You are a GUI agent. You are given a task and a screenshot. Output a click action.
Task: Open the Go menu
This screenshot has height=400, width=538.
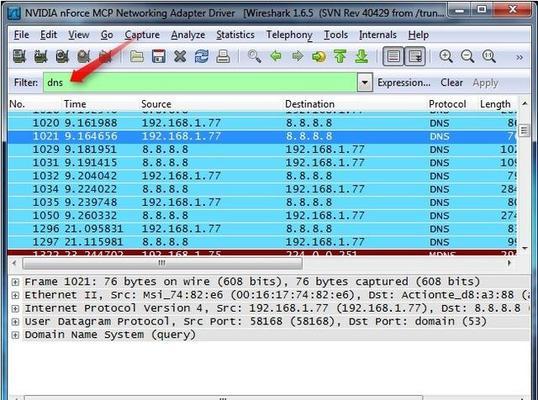click(107, 35)
